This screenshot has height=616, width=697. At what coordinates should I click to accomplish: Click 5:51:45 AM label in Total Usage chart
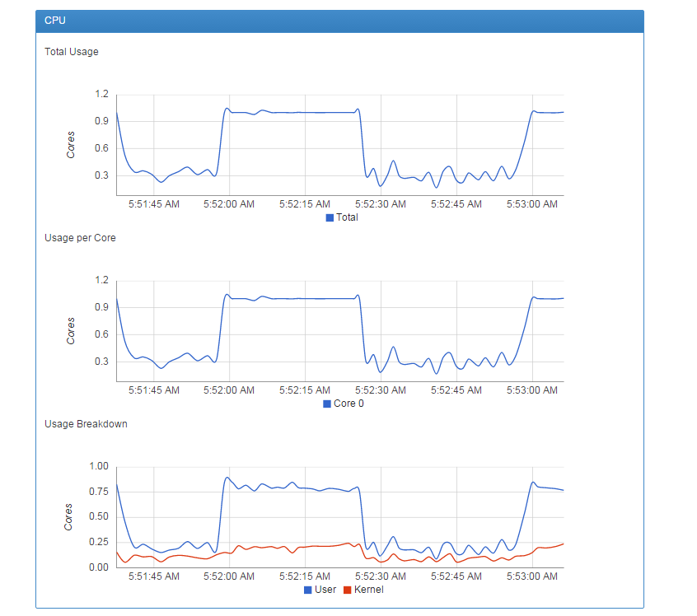pyautogui.click(x=154, y=204)
